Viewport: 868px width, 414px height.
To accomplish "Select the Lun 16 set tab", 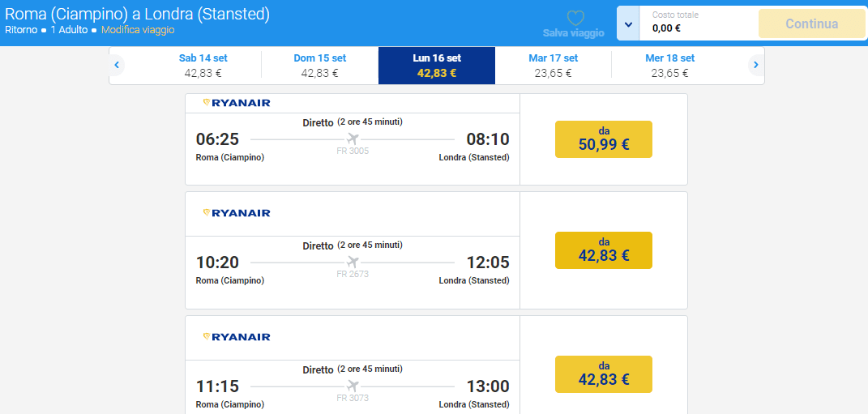I will click(437, 66).
